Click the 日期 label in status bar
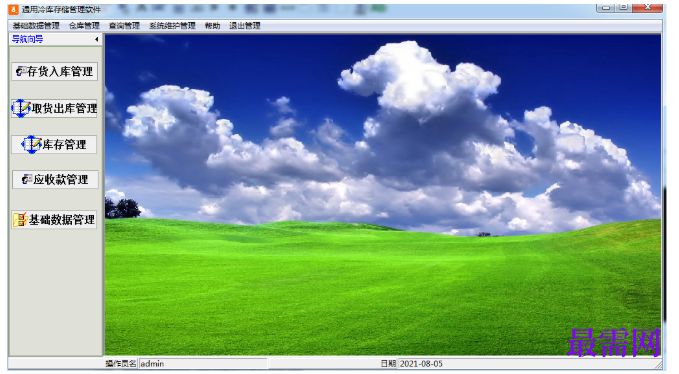 click(x=388, y=364)
